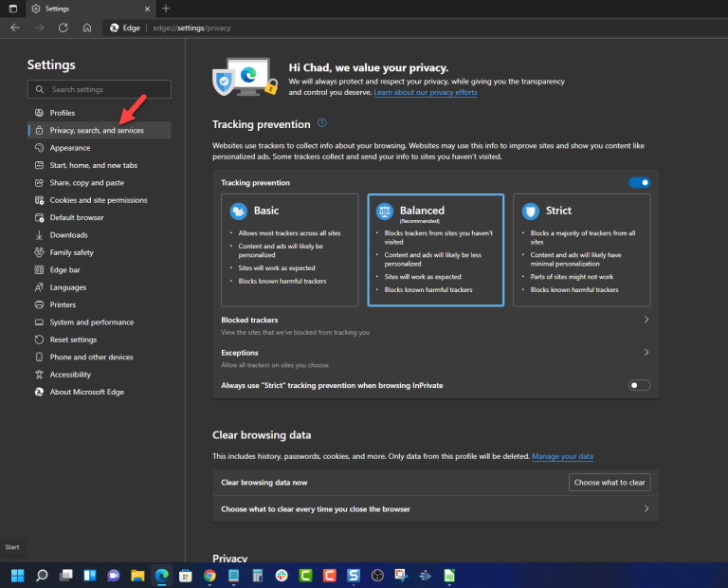Open Slack from the taskbar
Image resolution: width=728 pixels, height=588 pixels.
pyautogui.click(x=282, y=576)
